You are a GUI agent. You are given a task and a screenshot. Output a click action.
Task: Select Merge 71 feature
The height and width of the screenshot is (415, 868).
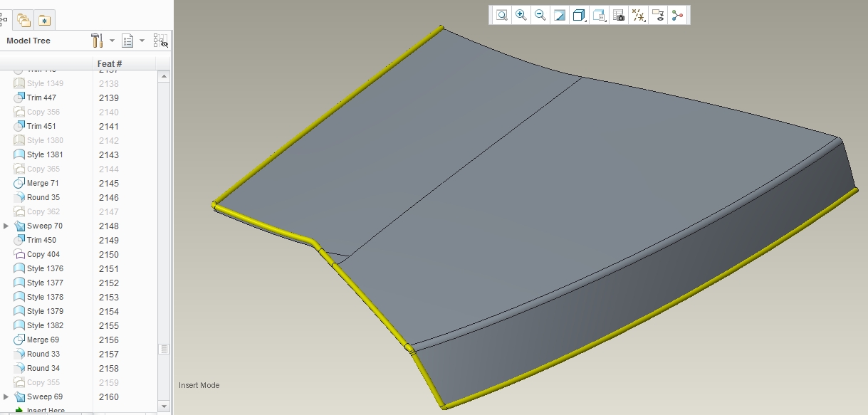(x=43, y=183)
